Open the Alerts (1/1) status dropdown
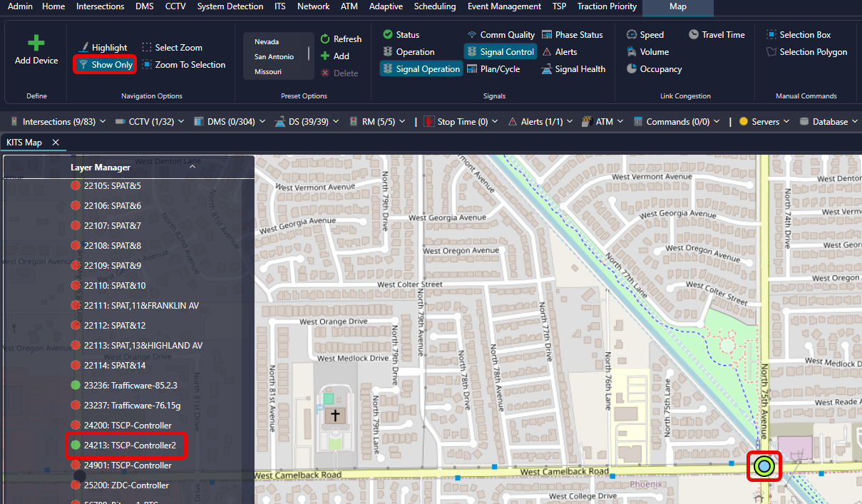The width and height of the screenshot is (862, 504). (x=540, y=122)
